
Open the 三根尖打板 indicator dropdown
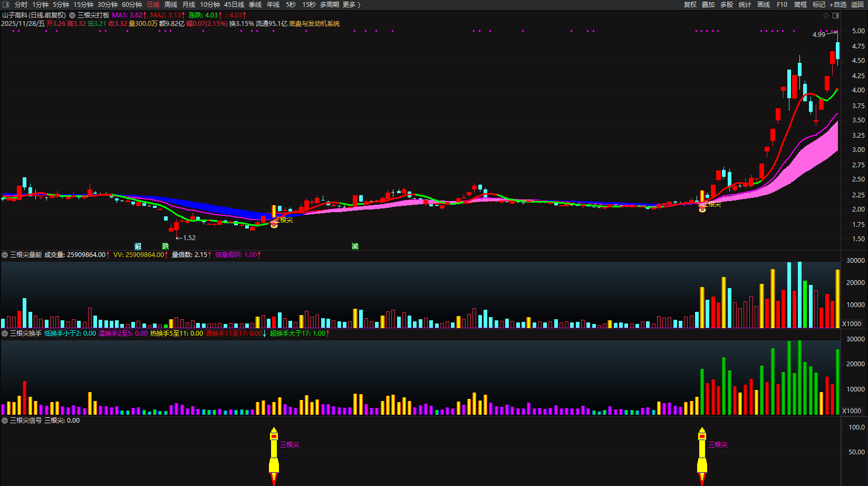pyautogui.click(x=72, y=15)
